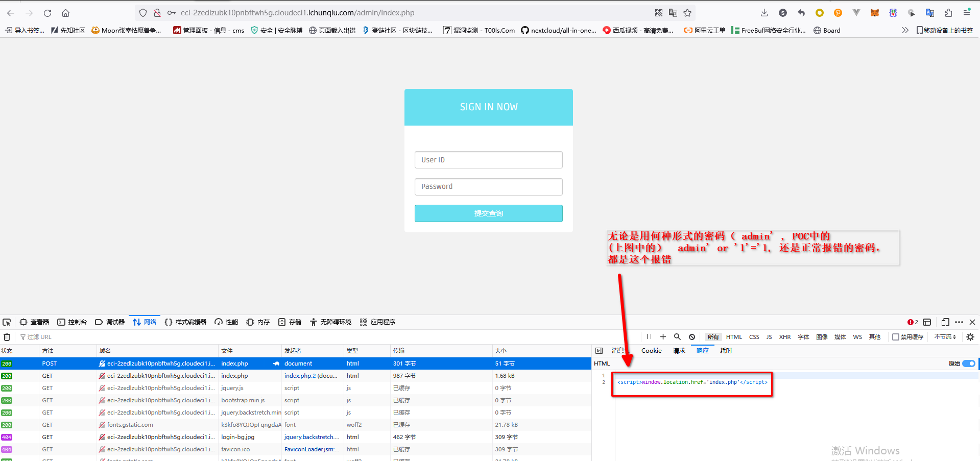Expand the hidden bookmarks overflow chevron
The image size is (980, 461).
(905, 30)
